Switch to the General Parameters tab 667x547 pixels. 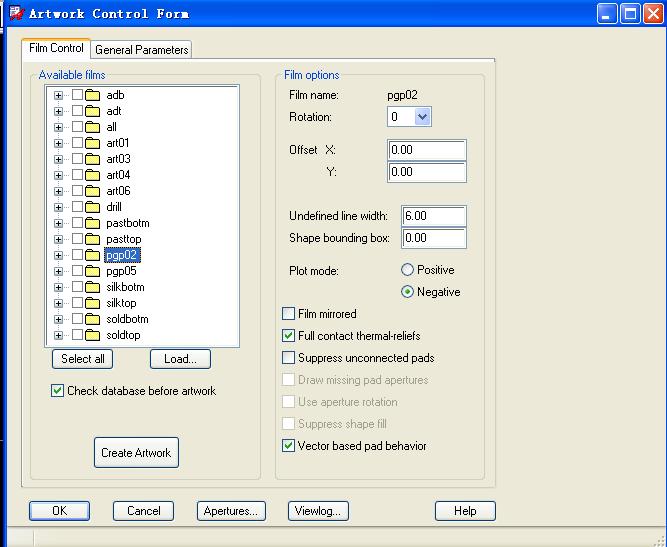(x=141, y=50)
